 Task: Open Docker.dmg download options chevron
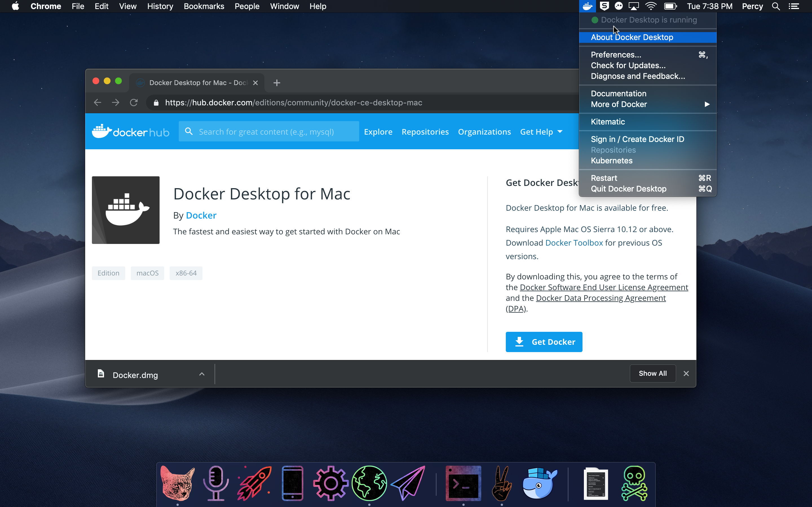click(x=202, y=374)
